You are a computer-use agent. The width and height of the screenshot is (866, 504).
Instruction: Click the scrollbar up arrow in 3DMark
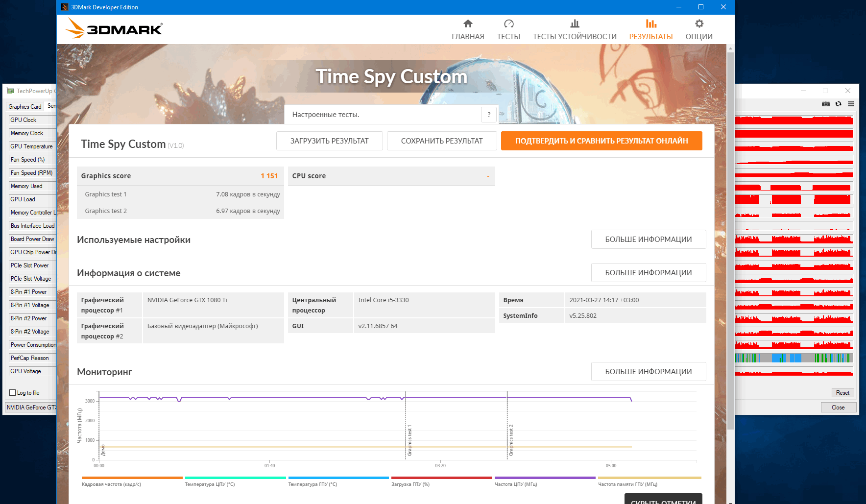(x=730, y=48)
